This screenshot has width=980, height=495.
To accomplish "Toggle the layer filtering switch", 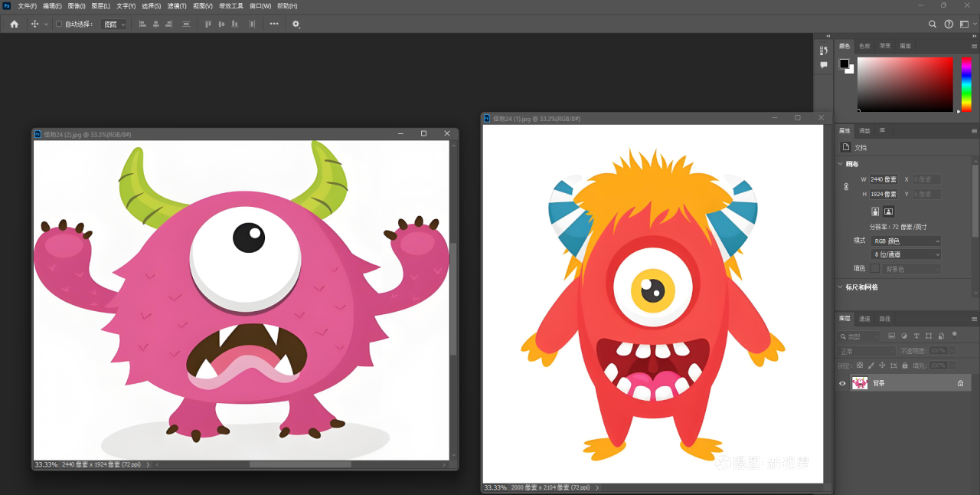I will 954,334.
